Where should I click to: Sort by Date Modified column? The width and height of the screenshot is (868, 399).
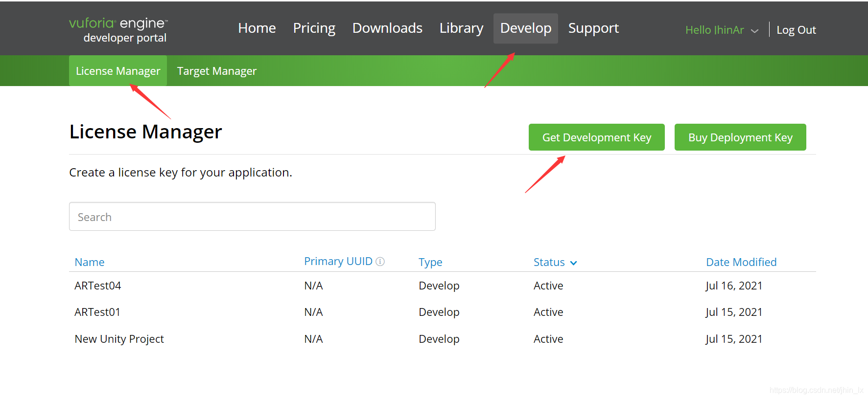741,262
